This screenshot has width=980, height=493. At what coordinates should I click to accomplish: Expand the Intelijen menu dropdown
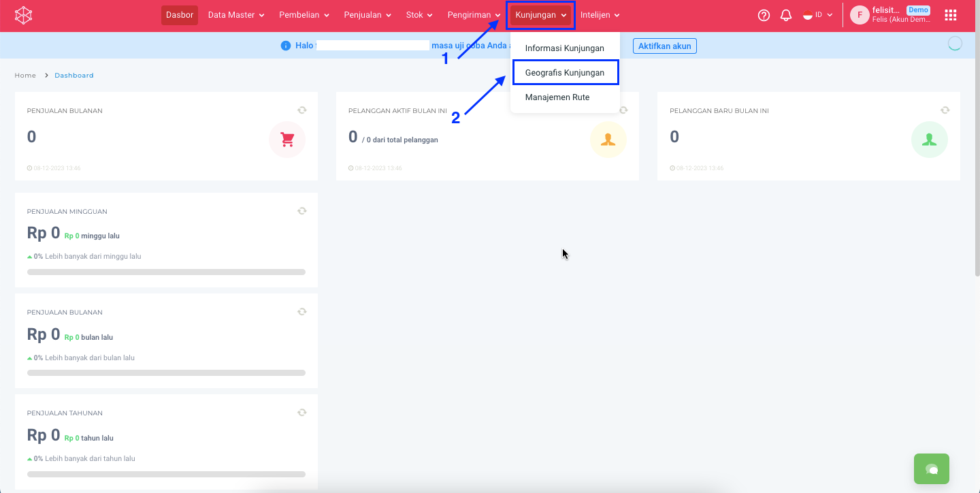[600, 15]
